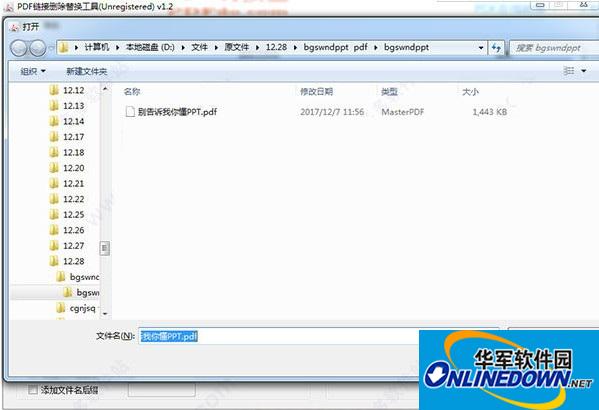Click the 1,443 KB size cell
The width and height of the screenshot is (599, 410).
pyautogui.click(x=489, y=112)
